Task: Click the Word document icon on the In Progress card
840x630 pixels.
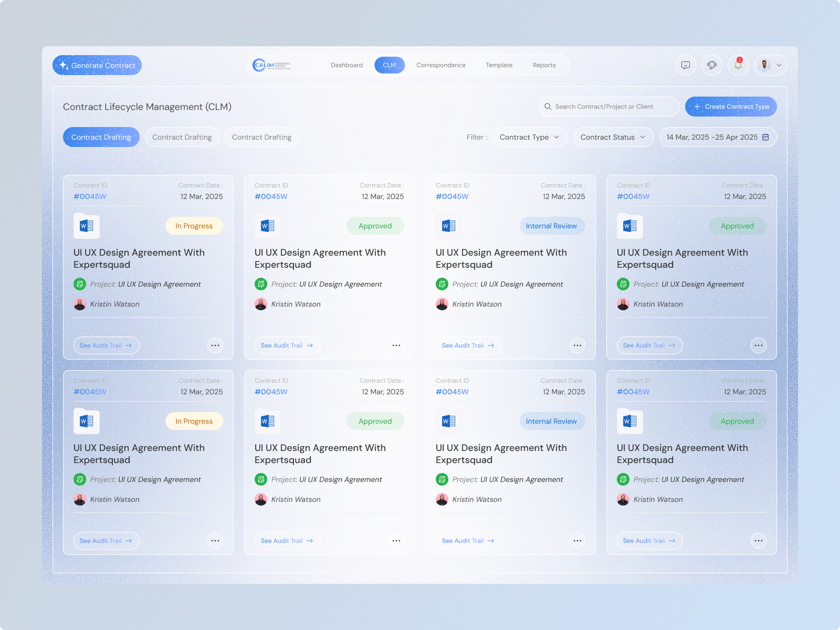Action: tap(86, 226)
